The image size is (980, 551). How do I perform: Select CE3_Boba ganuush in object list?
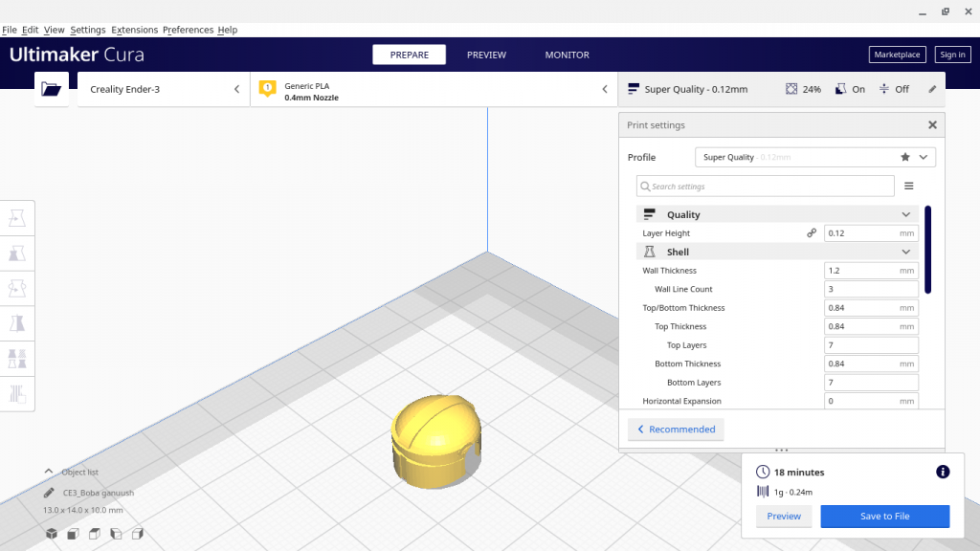click(99, 493)
